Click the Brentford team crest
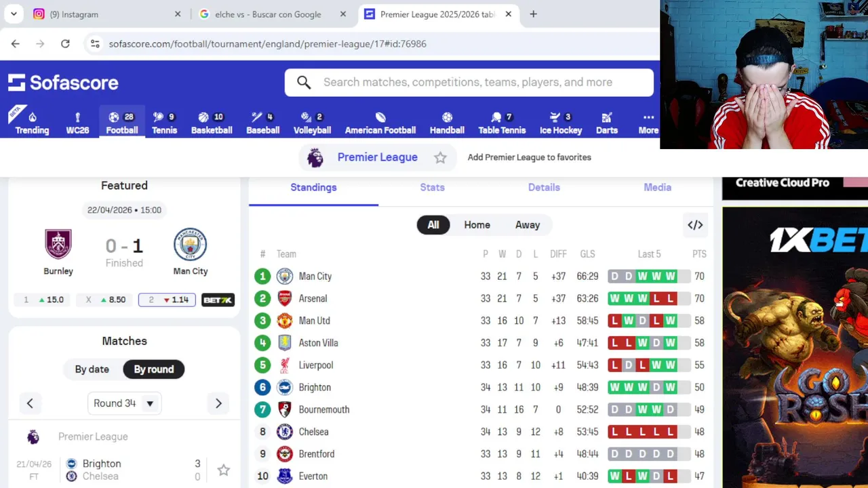The width and height of the screenshot is (868, 488). coord(285,454)
